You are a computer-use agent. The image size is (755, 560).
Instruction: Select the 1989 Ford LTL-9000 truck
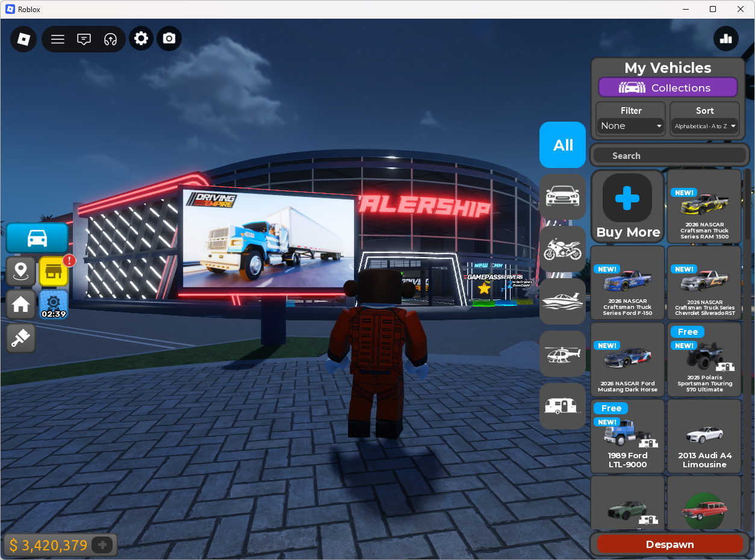(628, 436)
